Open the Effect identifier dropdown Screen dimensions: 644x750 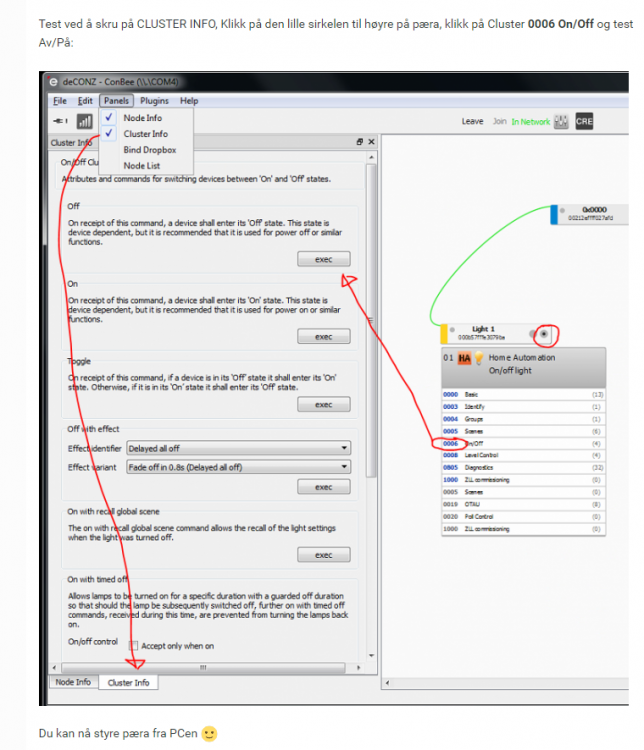pos(238,449)
